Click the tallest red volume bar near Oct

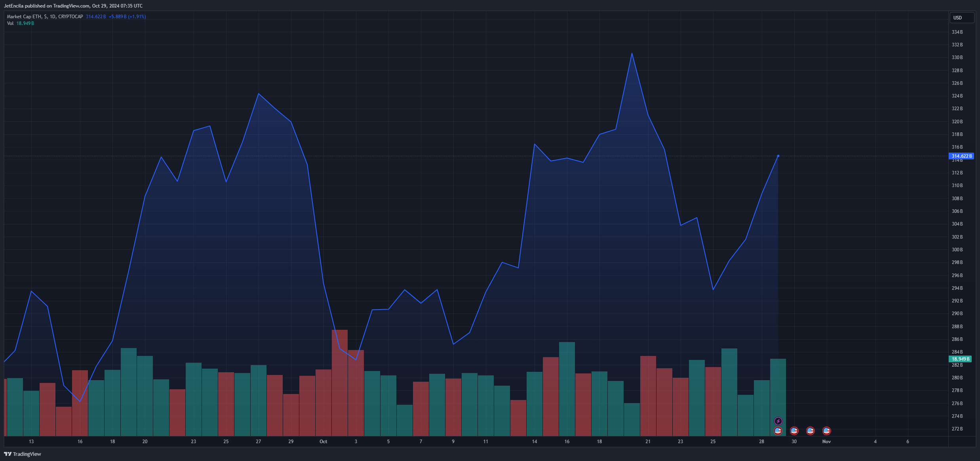pyautogui.click(x=340, y=383)
